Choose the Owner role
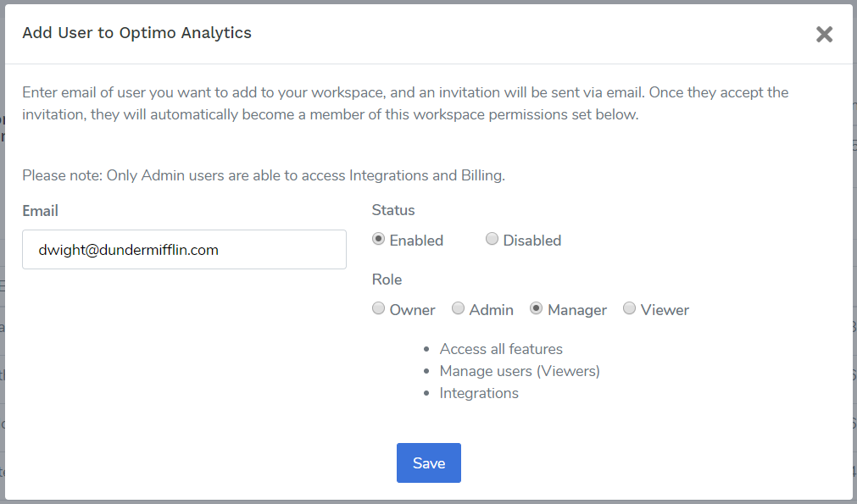The height and width of the screenshot is (504, 857). [x=378, y=308]
